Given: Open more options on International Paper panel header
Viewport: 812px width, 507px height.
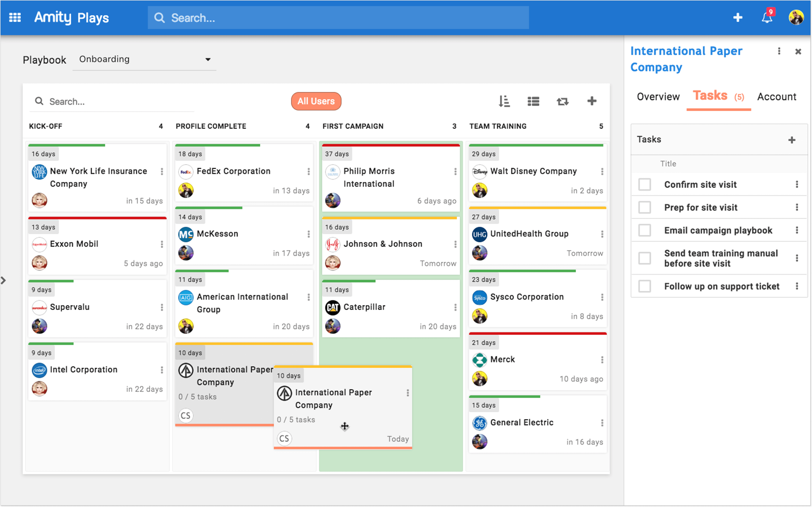Looking at the screenshot, I should [779, 51].
